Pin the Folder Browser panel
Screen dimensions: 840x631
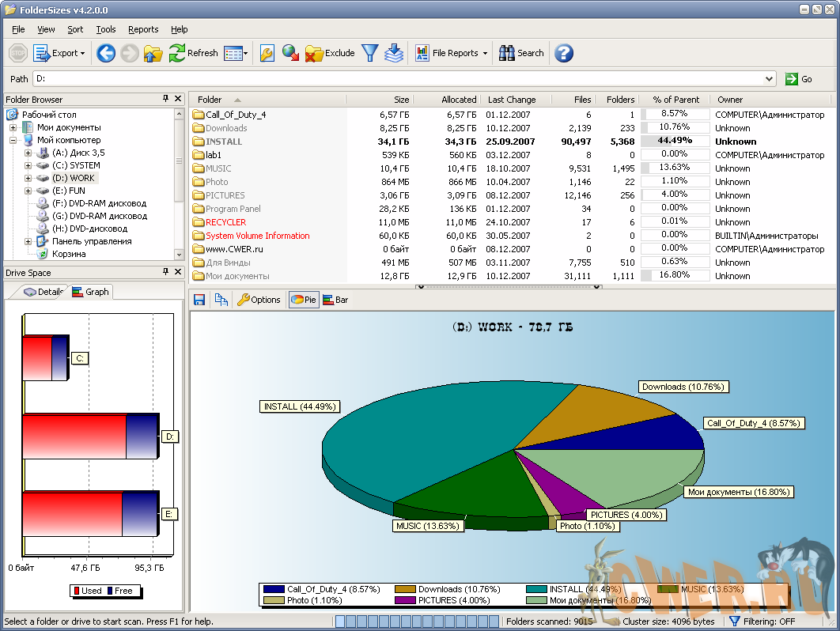[x=165, y=99]
